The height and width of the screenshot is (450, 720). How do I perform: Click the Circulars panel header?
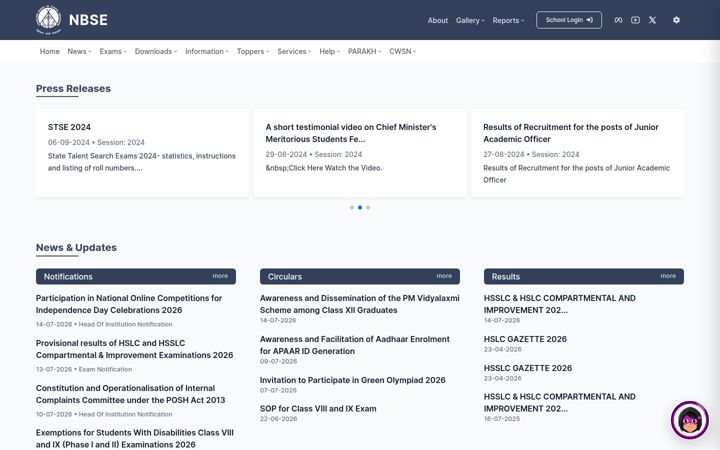[360, 276]
